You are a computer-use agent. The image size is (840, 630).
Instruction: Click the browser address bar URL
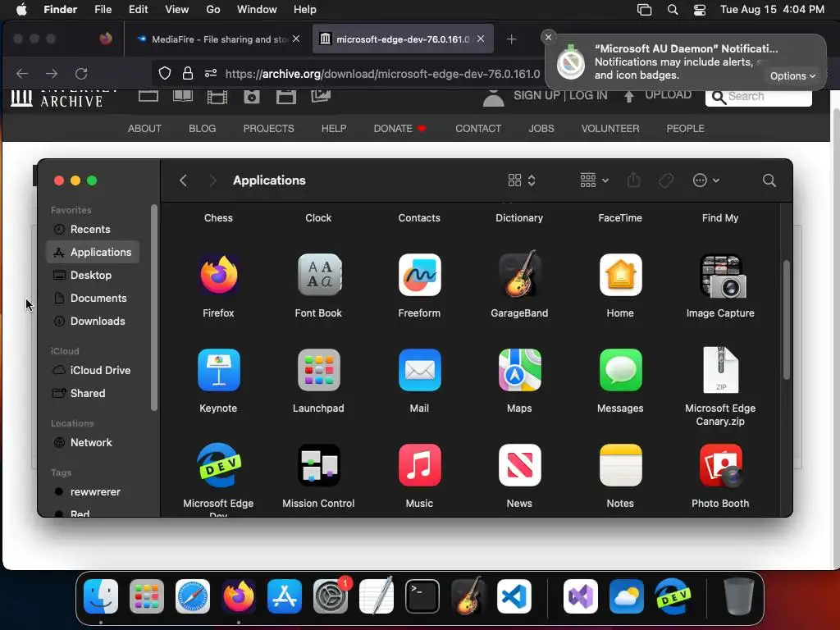pos(382,74)
